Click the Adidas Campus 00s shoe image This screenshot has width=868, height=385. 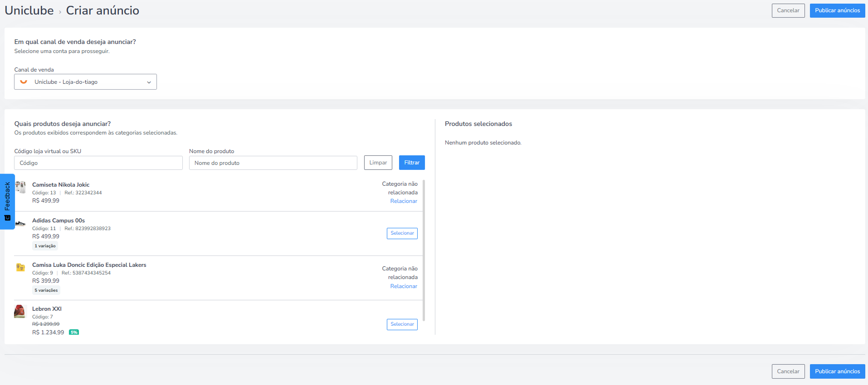pyautogui.click(x=20, y=223)
